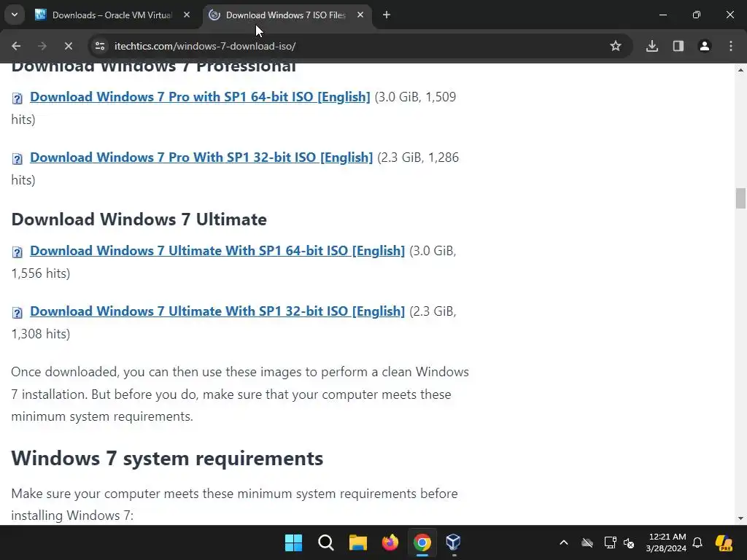Click the muted volume tray icon
This screenshot has height=560, width=747.
(x=629, y=542)
